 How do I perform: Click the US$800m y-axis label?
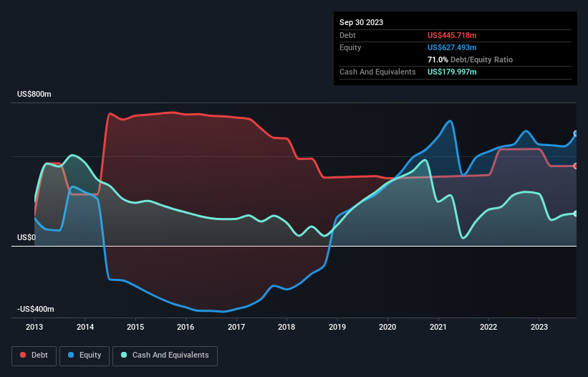click(x=34, y=94)
